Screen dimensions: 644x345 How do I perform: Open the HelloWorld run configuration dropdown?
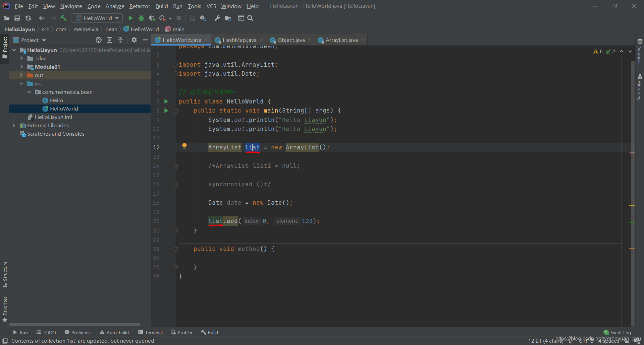(x=98, y=18)
